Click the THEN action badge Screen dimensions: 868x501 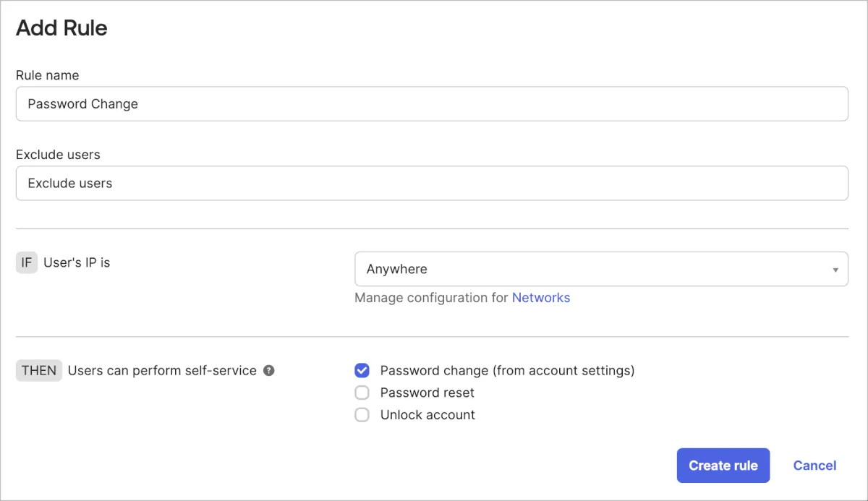point(39,371)
